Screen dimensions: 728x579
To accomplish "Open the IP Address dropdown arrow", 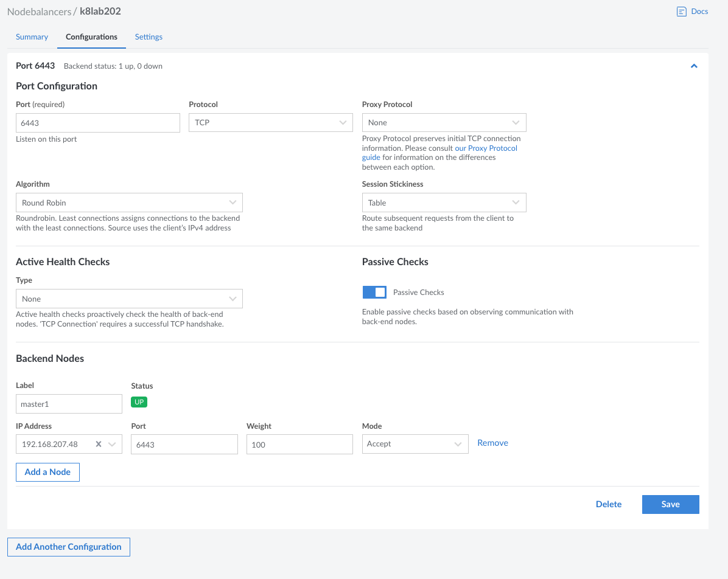I will pos(112,444).
